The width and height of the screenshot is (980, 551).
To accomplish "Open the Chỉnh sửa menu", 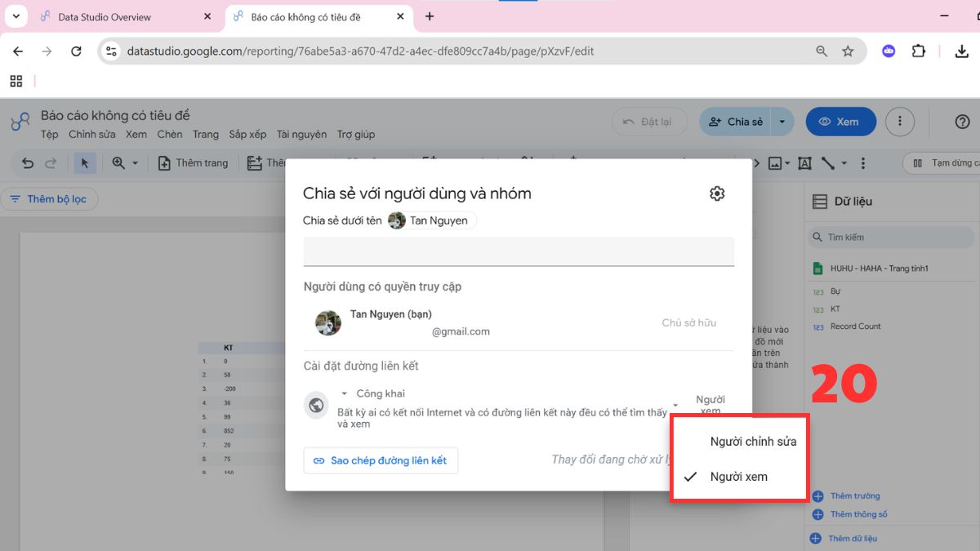I will [x=92, y=135].
